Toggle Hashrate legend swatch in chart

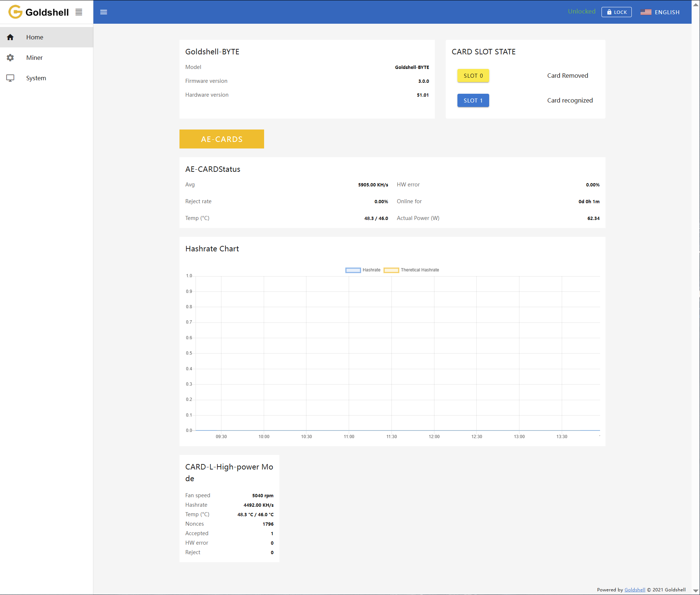[x=353, y=270]
